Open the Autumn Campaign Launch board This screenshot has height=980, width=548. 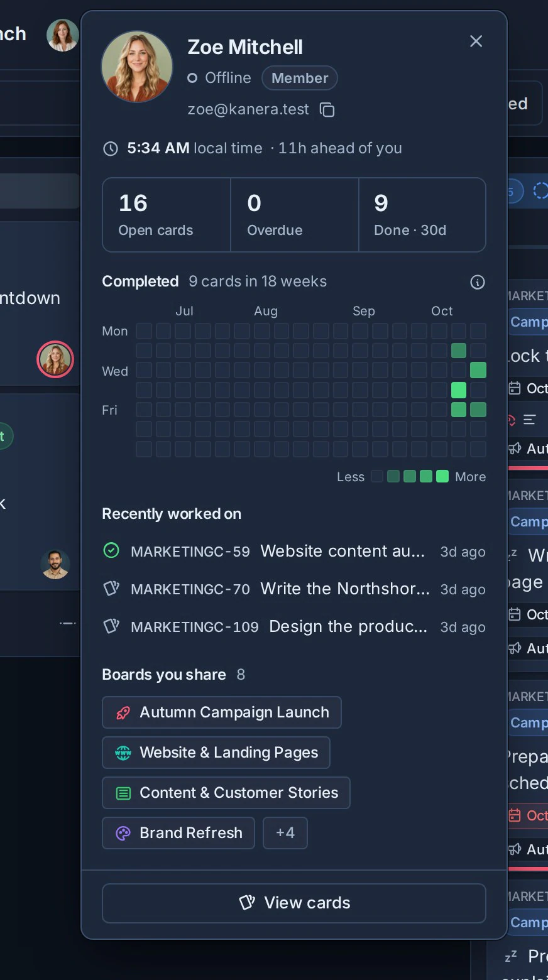pyautogui.click(x=222, y=712)
